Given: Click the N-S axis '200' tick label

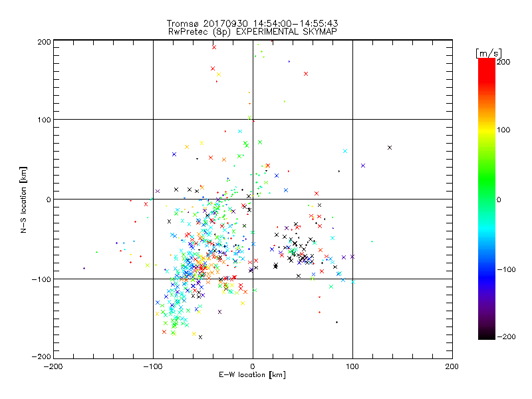Looking at the screenshot, I should pos(44,42).
